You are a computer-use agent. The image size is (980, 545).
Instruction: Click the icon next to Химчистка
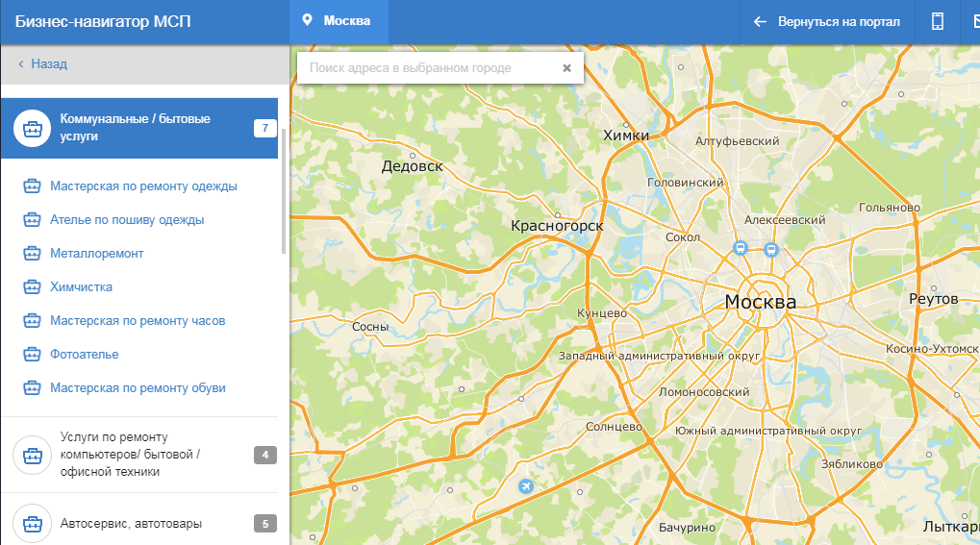(32, 287)
